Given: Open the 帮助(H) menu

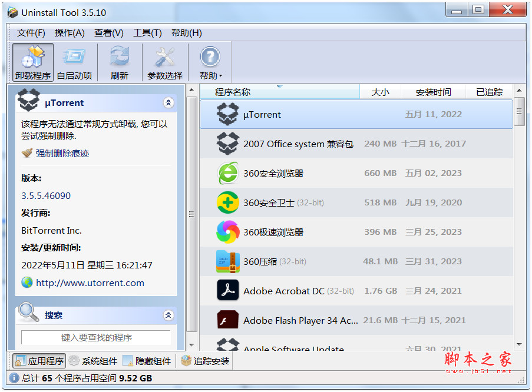Looking at the screenshot, I should (186, 33).
